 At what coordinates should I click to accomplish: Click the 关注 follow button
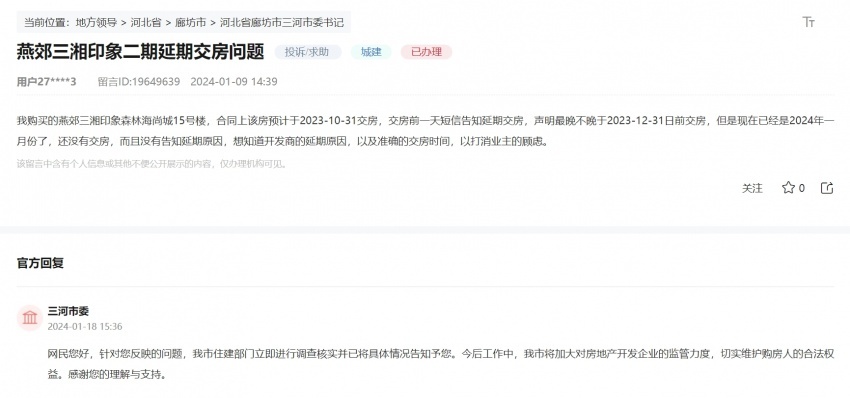(752, 188)
